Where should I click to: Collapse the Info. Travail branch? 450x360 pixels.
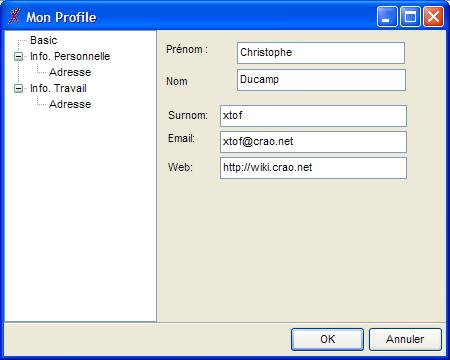19,89
